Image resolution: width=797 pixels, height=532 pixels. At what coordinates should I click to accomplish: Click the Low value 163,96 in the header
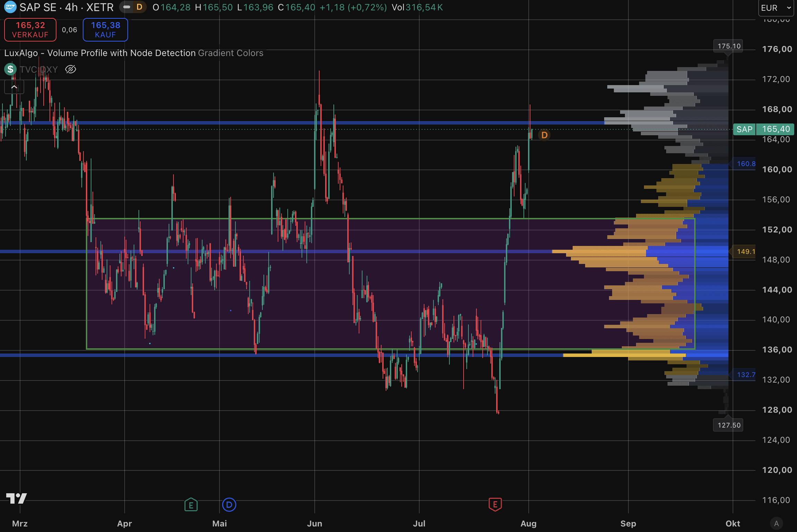(x=258, y=7)
